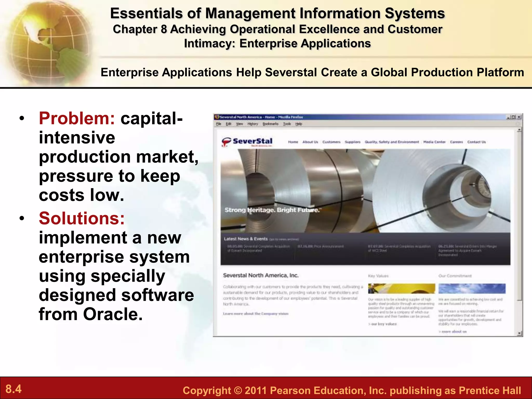This screenshot has width=532, height=399.
Task: Open Quality, Safety and Environment link
Action: point(392,142)
